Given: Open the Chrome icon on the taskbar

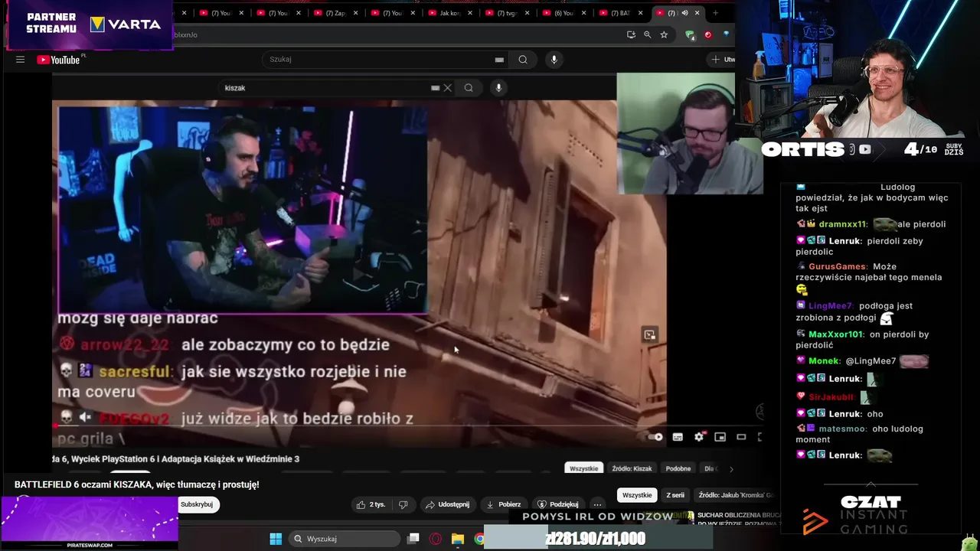Looking at the screenshot, I should coord(479,539).
